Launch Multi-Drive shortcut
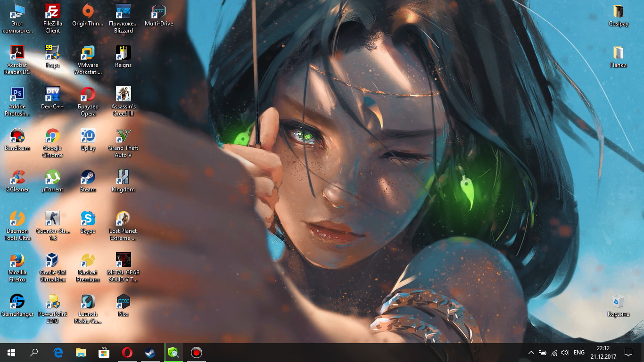Screen dimensions: 644x362 click(159, 16)
